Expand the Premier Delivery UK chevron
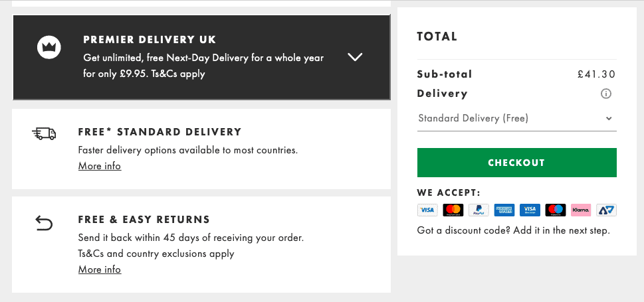 tap(355, 57)
